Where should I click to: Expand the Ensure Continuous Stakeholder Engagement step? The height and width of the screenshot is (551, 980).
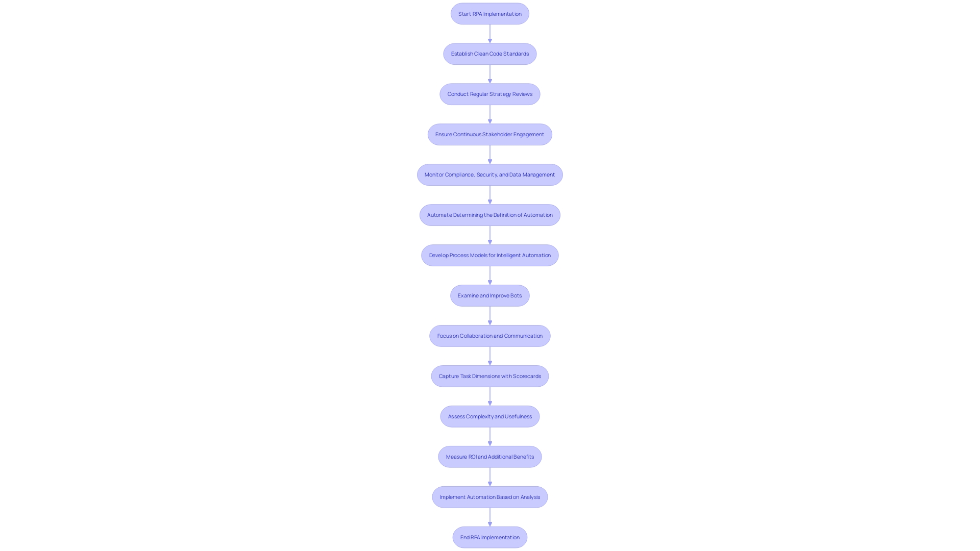489,134
